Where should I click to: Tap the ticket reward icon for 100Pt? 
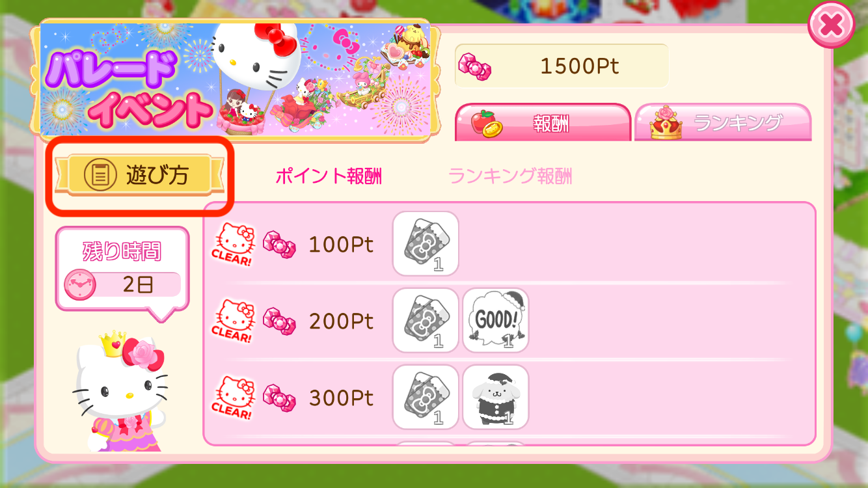click(x=426, y=244)
